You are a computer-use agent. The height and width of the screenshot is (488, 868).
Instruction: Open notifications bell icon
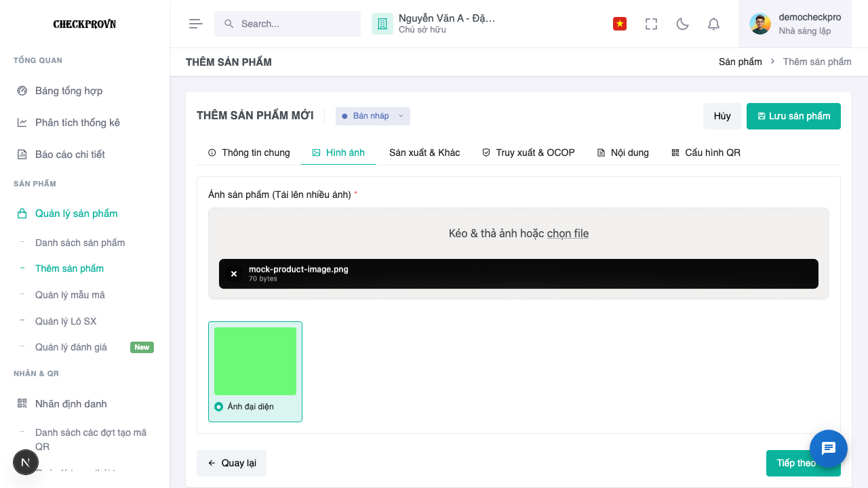point(713,24)
